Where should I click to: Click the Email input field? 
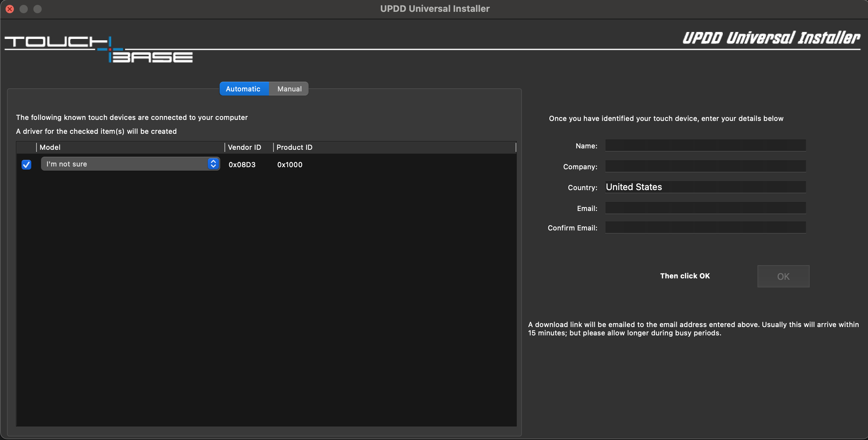705,208
